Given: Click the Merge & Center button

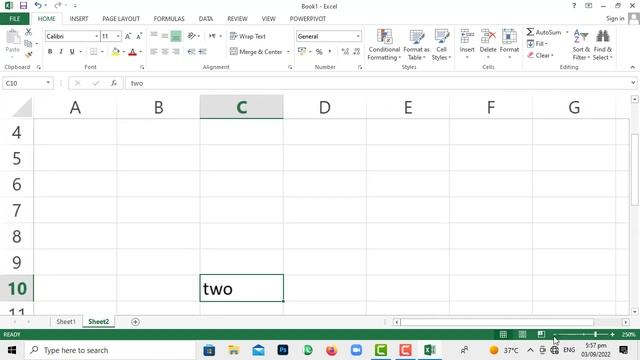Looking at the screenshot, I should pyautogui.click(x=256, y=52).
